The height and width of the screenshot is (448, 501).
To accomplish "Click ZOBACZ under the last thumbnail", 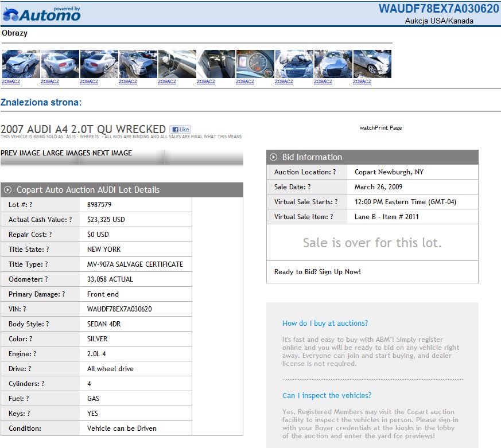I will [x=362, y=81].
